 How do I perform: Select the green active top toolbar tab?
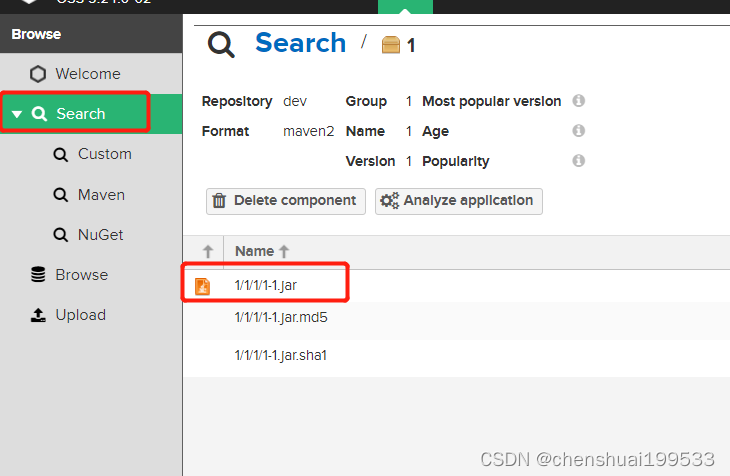pyautogui.click(x=405, y=7)
